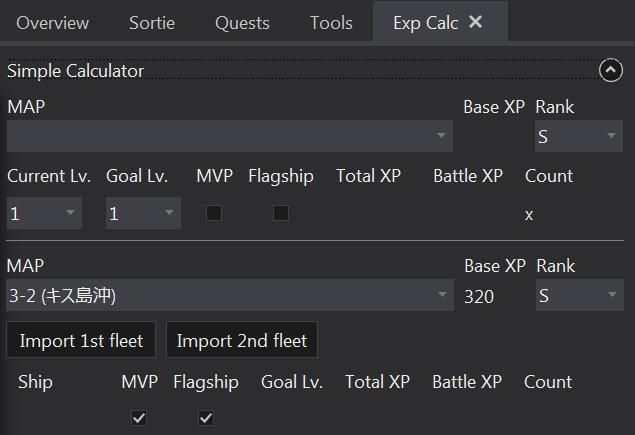Change Rank beside Base XP 320
635x435 pixels.
[x=580, y=295]
